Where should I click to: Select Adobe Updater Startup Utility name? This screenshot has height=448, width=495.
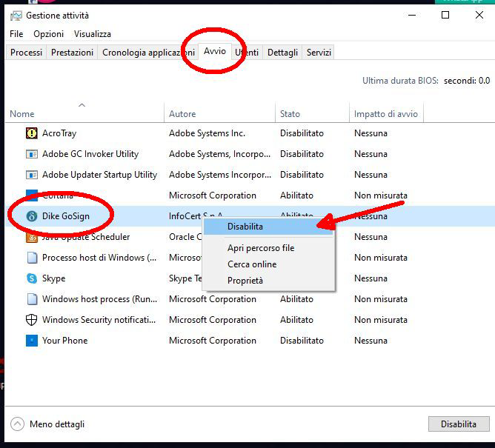pyautogui.click(x=100, y=175)
